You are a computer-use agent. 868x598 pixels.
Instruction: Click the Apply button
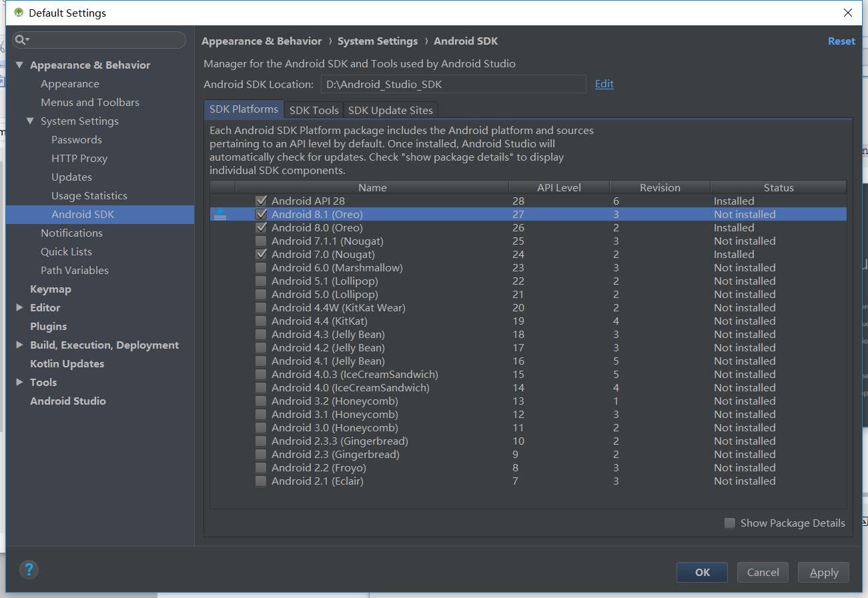click(824, 572)
